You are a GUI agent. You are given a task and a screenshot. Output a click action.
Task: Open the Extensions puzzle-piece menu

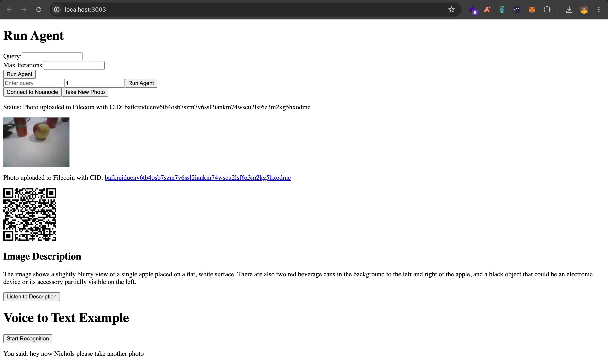547,10
